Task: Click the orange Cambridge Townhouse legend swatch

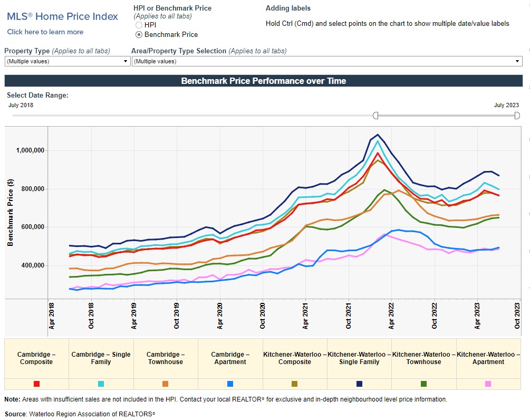Action: [166, 384]
